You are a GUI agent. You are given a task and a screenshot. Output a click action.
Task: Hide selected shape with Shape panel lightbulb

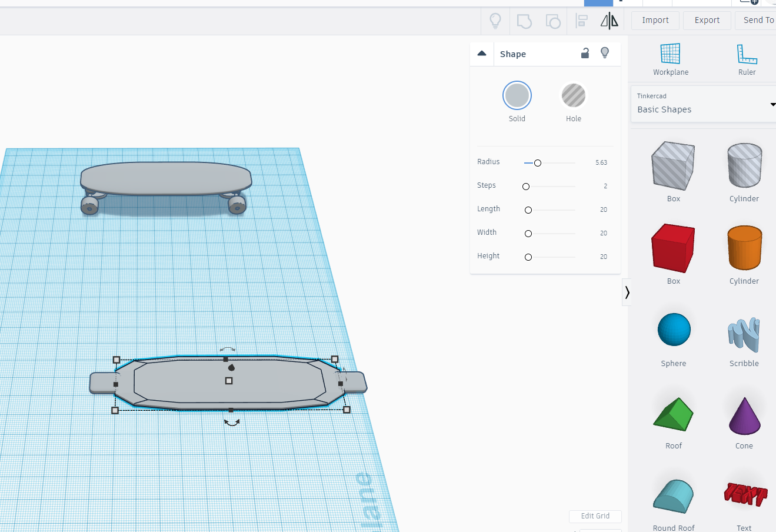click(x=605, y=53)
